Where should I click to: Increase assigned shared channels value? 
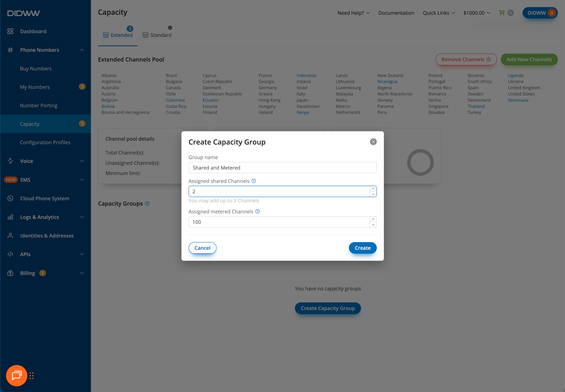[373, 189]
